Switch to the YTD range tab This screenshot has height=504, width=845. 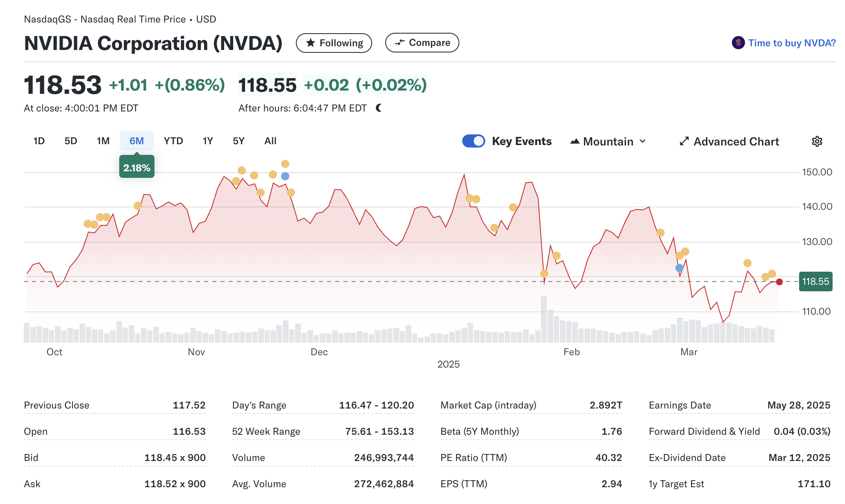173,141
